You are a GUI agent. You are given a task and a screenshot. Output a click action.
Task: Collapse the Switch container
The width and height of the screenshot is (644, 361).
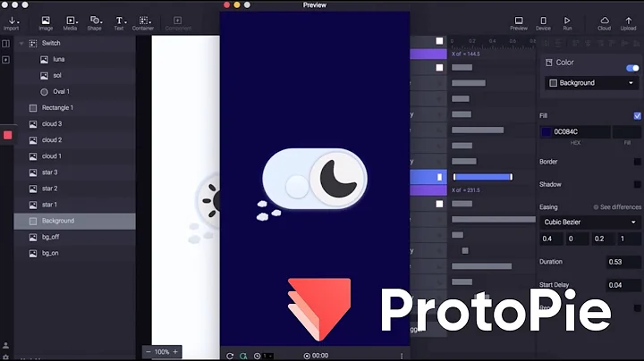point(21,44)
